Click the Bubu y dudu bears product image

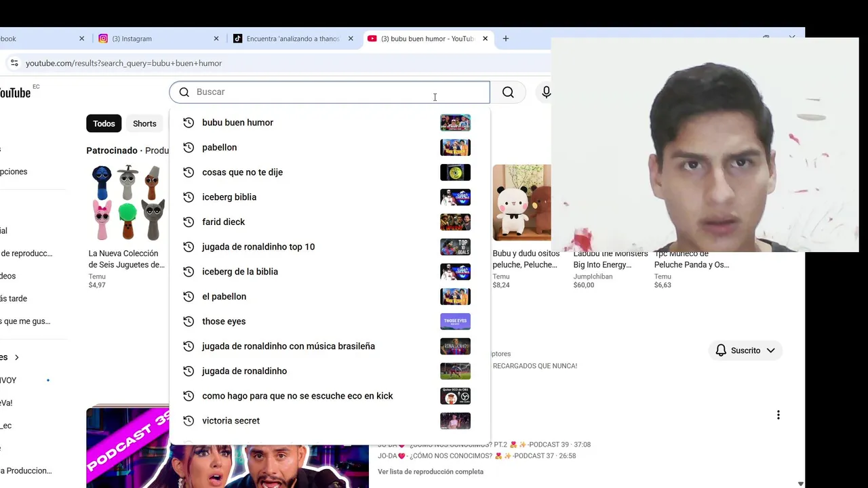pyautogui.click(x=522, y=202)
